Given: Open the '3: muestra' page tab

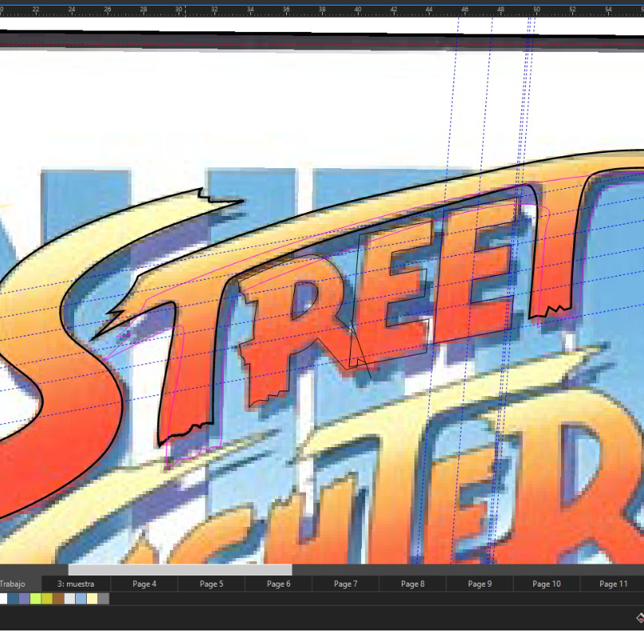Looking at the screenshot, I should pos(76,583).
